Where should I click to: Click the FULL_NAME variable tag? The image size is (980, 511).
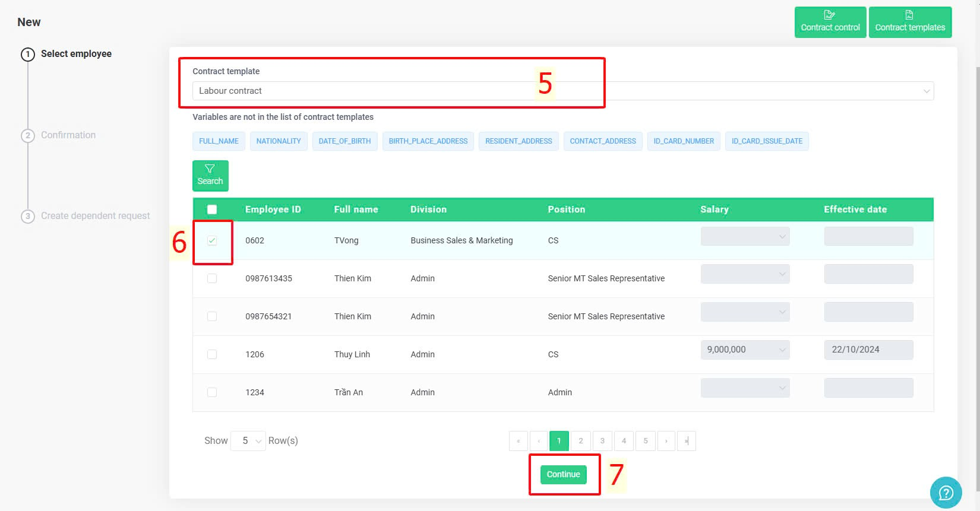[219, 141]
